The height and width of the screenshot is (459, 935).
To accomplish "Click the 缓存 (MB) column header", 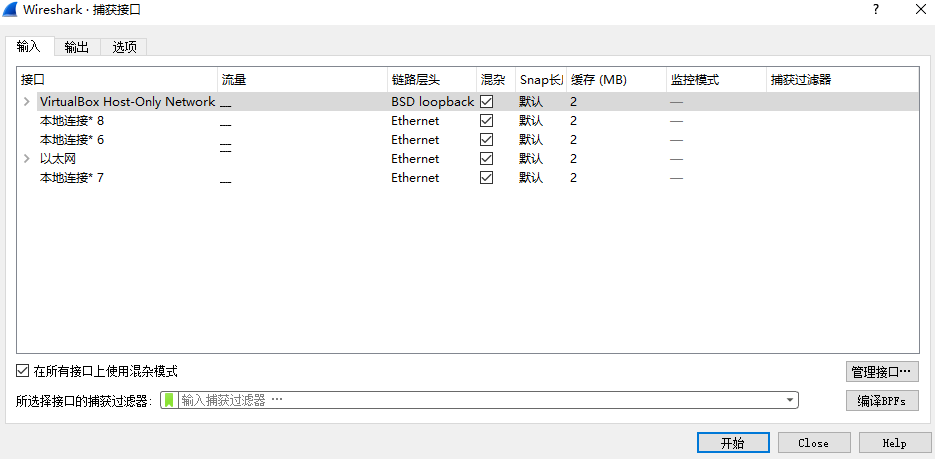I will [x=616, y=80].
